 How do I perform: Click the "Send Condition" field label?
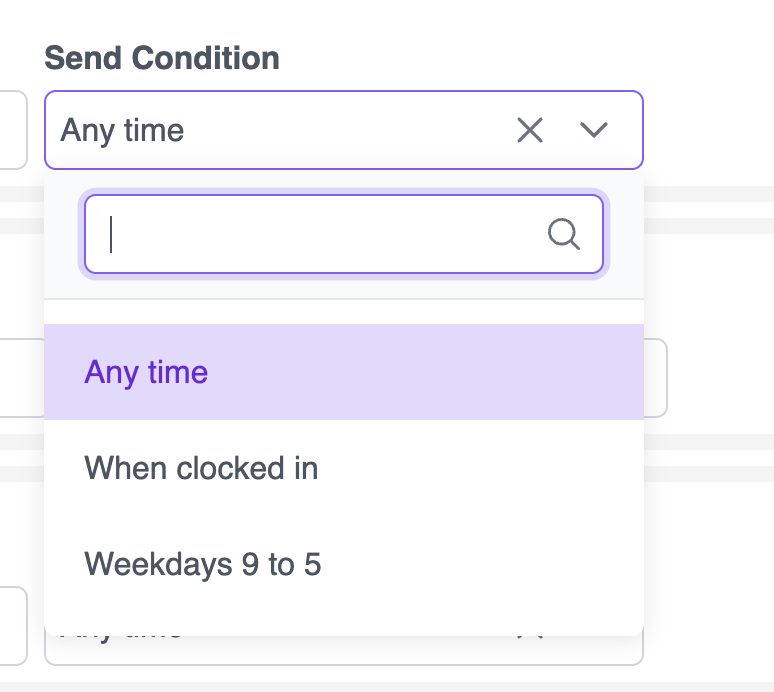tap(162, 58)
